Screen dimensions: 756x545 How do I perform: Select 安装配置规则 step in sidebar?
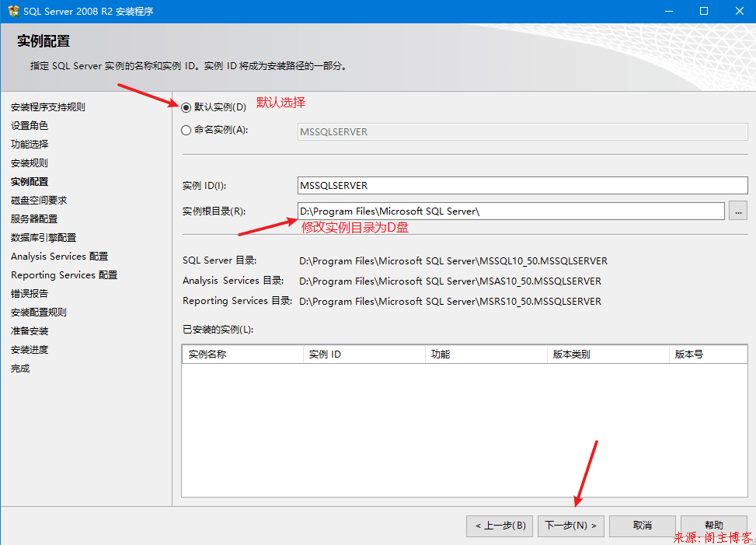tap(39, 313)
